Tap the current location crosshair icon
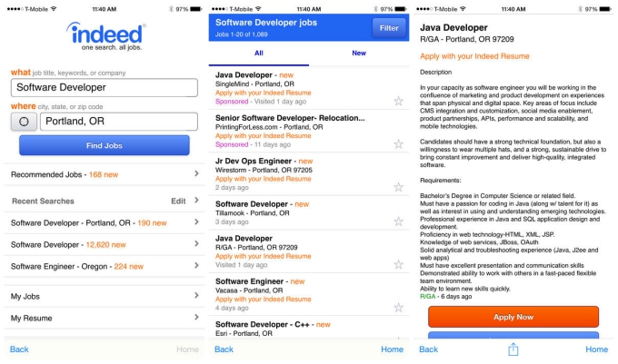This screenshot has width=618, height=364. (x=24, y=122)
